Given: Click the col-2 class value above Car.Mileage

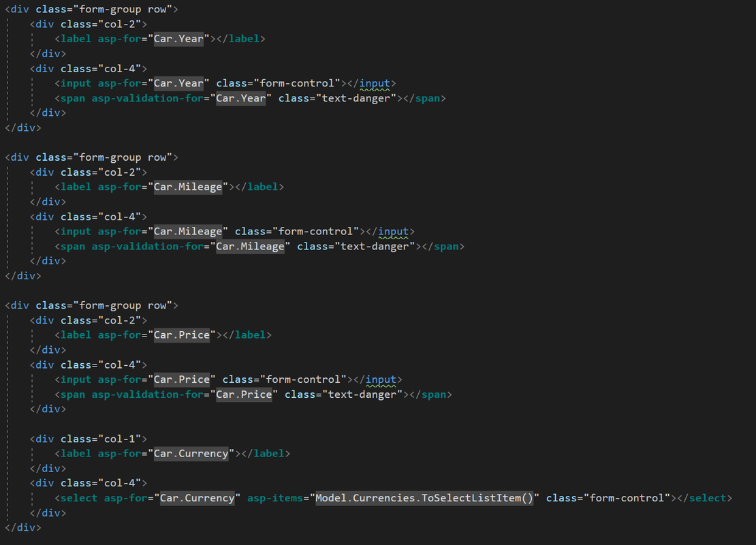Looking at the screenshot, I should point(123,172).
